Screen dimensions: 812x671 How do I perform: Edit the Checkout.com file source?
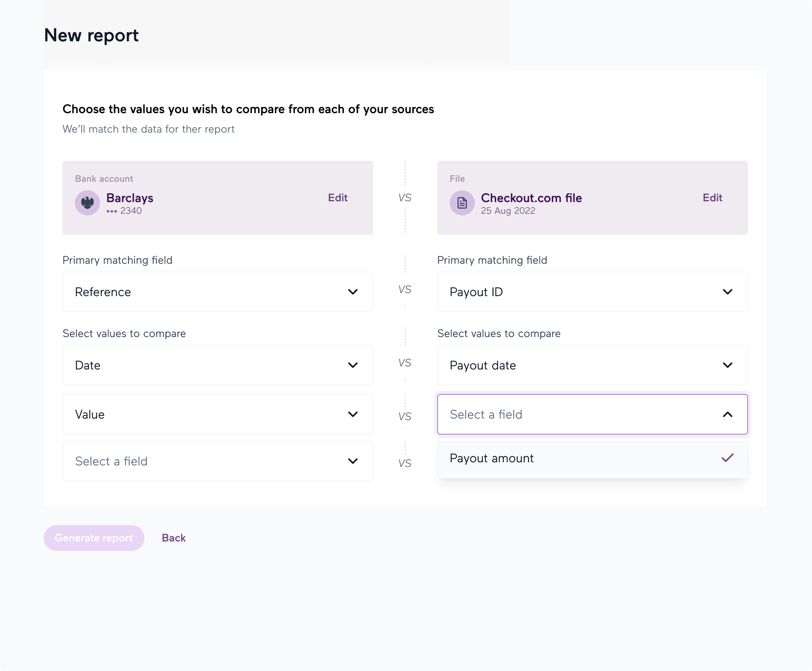tap(712, 198)
